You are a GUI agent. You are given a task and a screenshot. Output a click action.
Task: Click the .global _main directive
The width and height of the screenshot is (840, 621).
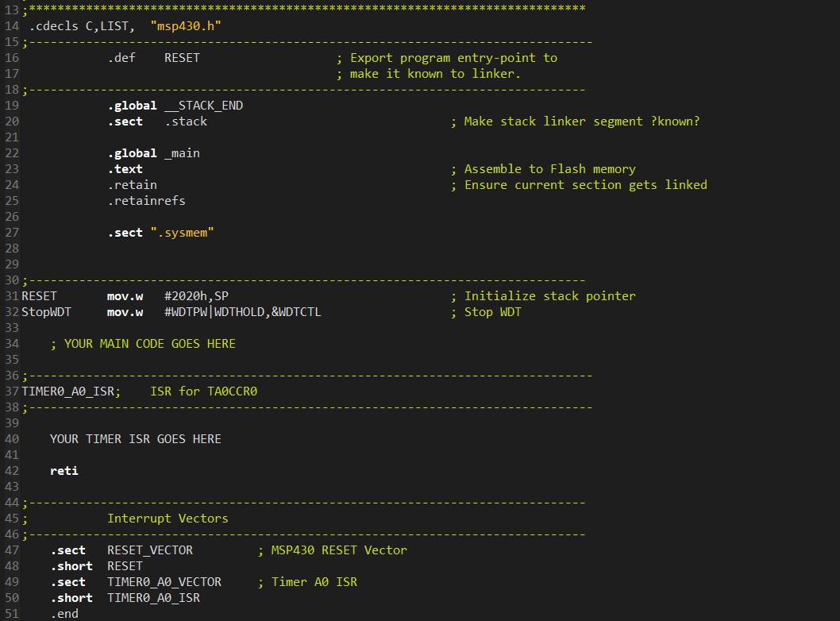151,152
